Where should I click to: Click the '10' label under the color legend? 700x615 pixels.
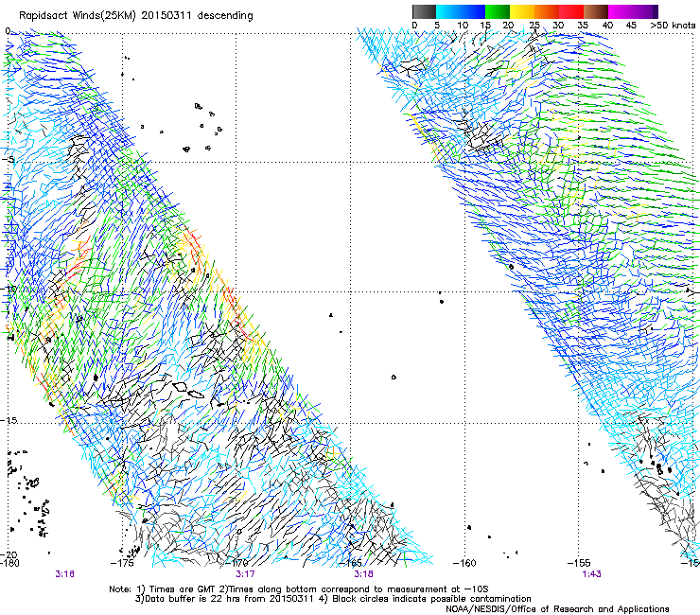(463, 26)
